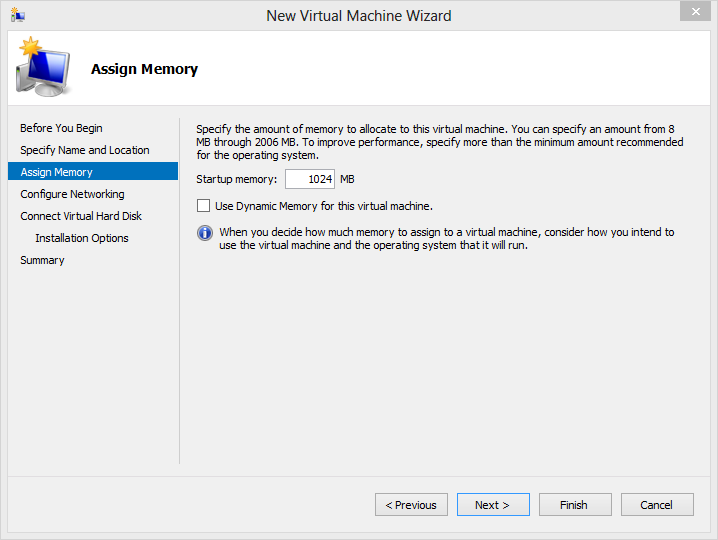Click the bold Assign Memory page heading
Image resolution: width=718 pixels, height=540 pixels.
point(144,69)
